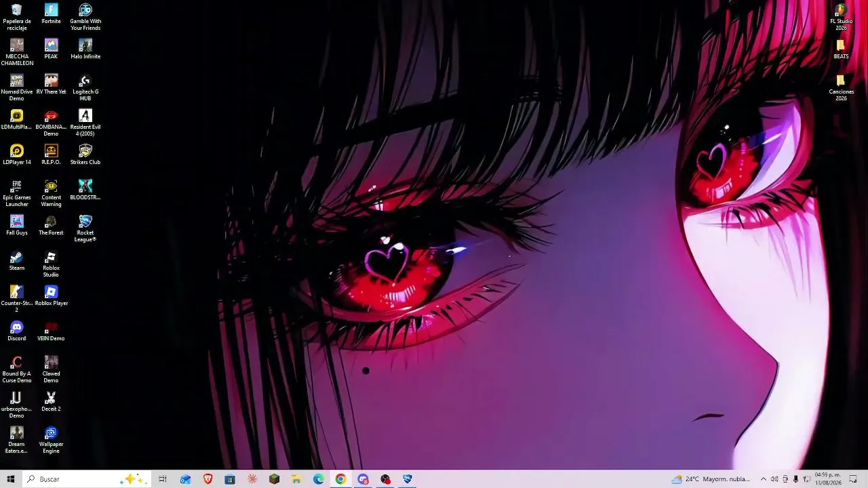The height and width of the screenshot is (488, 868).
Task: Click the Epic Games Launcher icon
Action: 17,193
